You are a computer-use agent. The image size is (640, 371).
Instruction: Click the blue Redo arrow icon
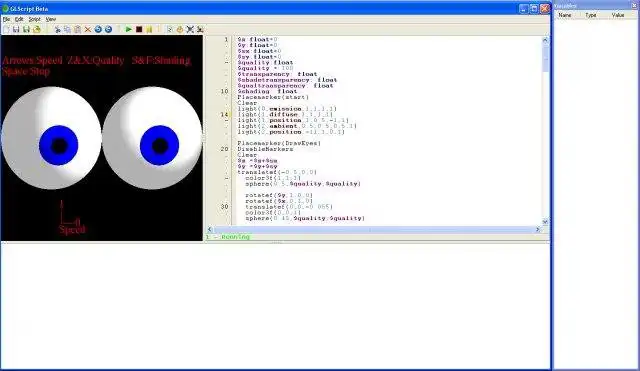pos(108,29)
